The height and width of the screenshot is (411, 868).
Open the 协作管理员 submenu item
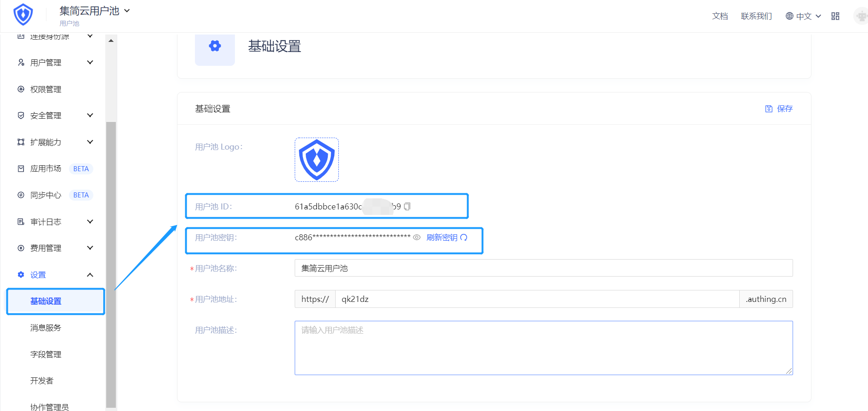point(50,407)
